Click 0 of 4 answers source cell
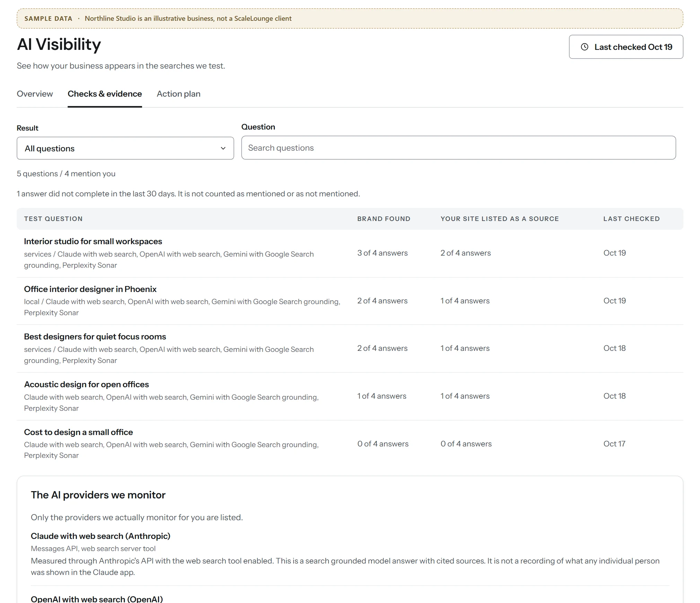The height and width of the screenshot is (603, 700). click(466, 444)
